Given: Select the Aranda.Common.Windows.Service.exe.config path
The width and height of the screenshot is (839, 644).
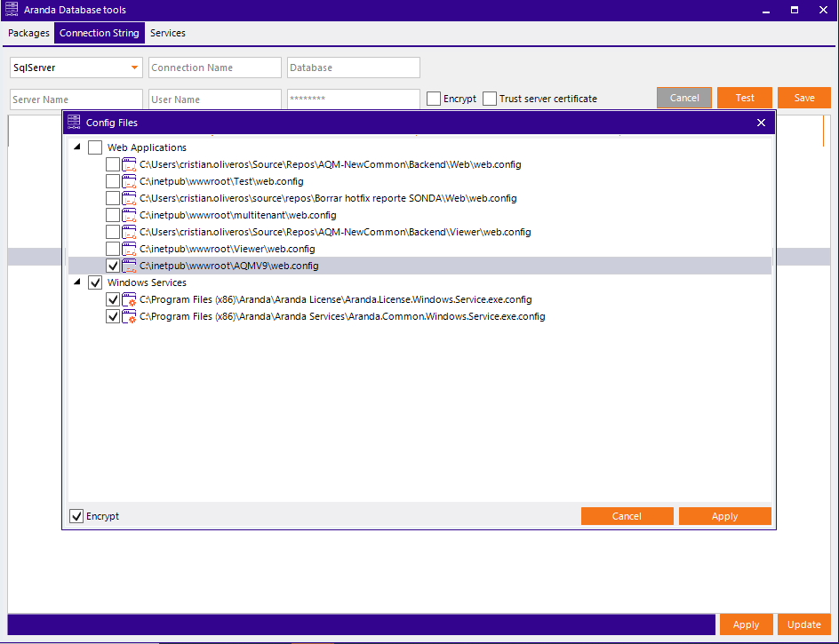Looking at the screenshot, I should 342,316.
